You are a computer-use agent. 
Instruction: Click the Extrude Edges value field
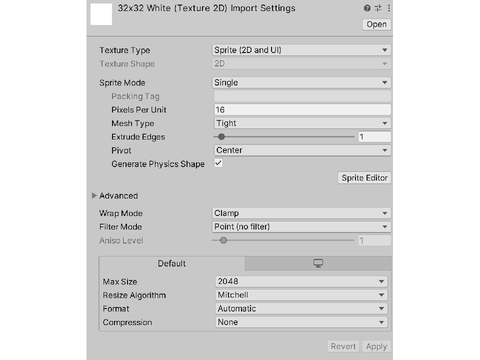pos(374,137)
